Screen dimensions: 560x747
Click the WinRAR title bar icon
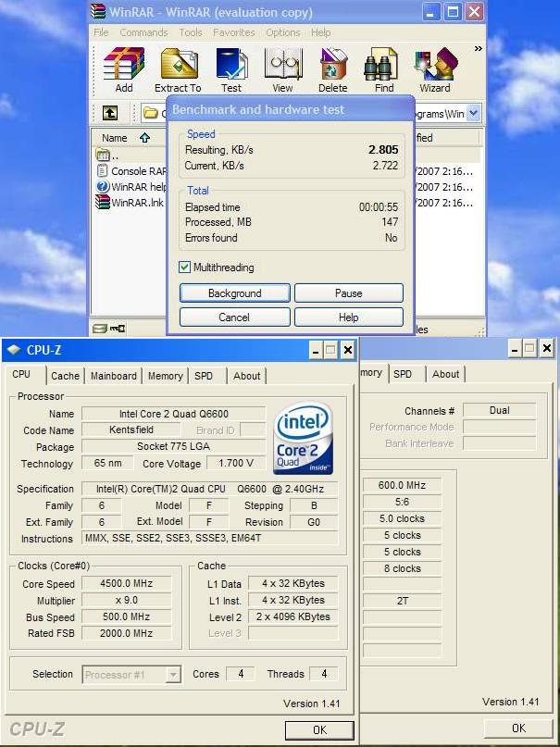click(x=97, y=11)
